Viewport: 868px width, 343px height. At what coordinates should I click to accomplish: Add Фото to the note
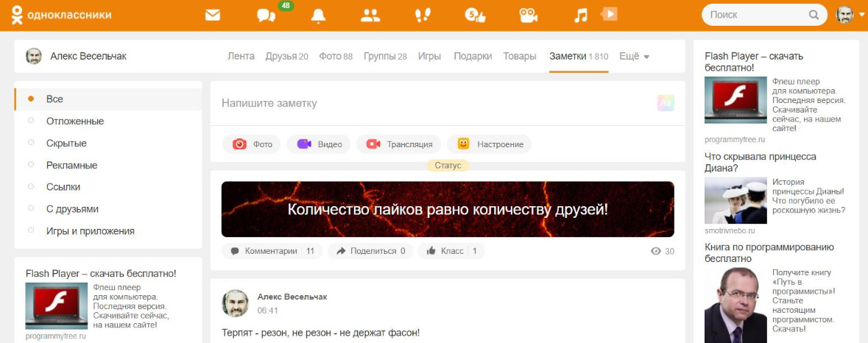[252, 144]
